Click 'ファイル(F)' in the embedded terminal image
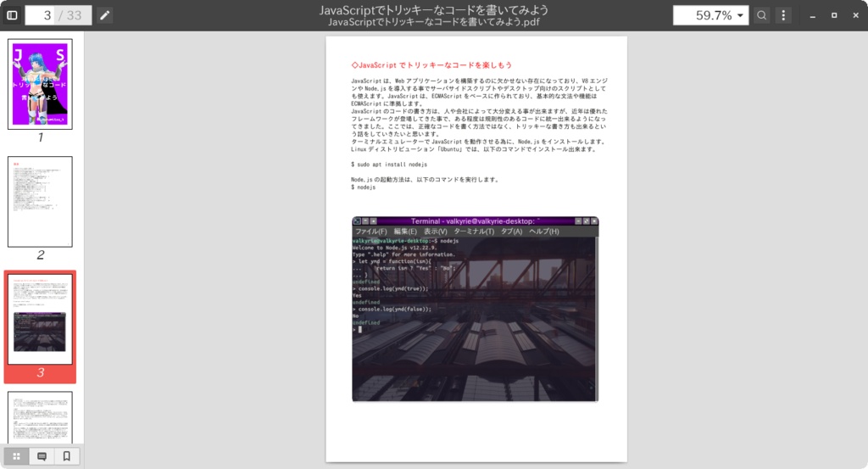 [371, 232]
